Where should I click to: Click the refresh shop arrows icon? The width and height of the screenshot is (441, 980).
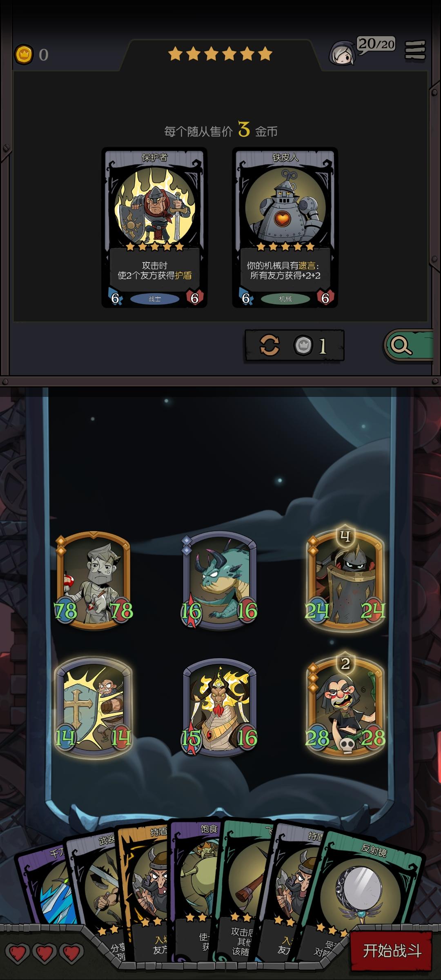click(x=270, y=345)
